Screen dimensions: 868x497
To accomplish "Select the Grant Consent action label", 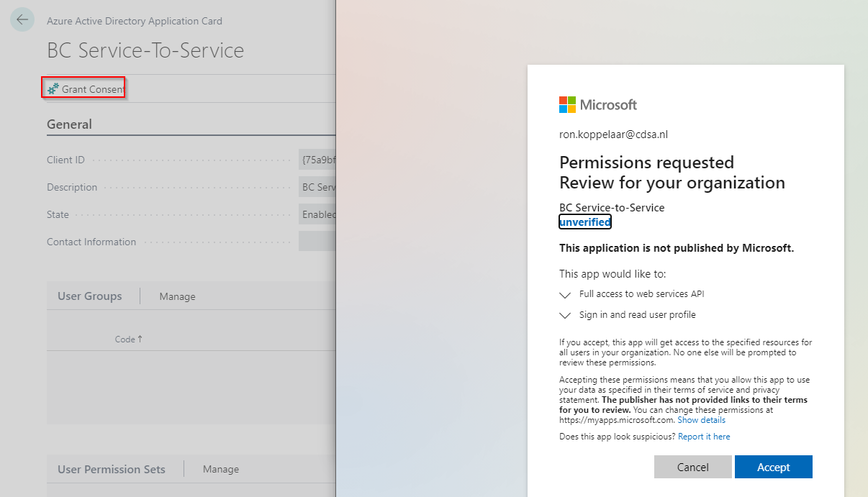I will 93,89.
